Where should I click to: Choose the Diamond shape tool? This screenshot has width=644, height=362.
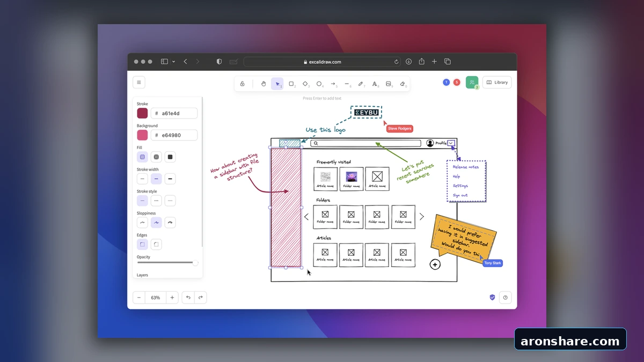click(x=305, y=84)
